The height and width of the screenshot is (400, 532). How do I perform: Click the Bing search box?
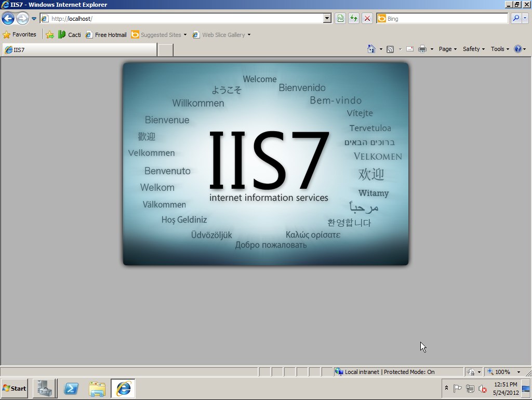click(x=442, y=18)
